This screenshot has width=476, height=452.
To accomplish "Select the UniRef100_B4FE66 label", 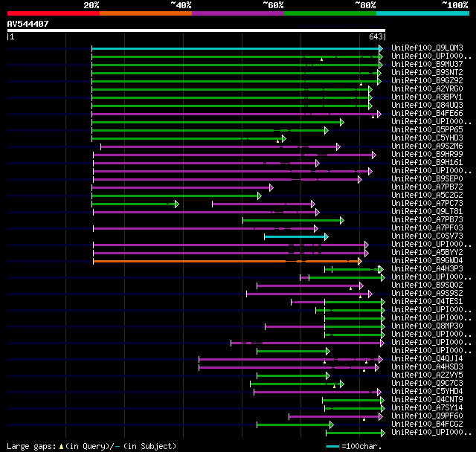I will 427,114.
